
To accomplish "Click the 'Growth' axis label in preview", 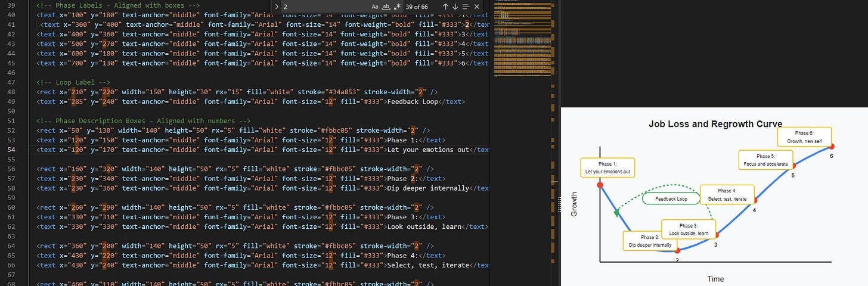I will click(575, 204).
